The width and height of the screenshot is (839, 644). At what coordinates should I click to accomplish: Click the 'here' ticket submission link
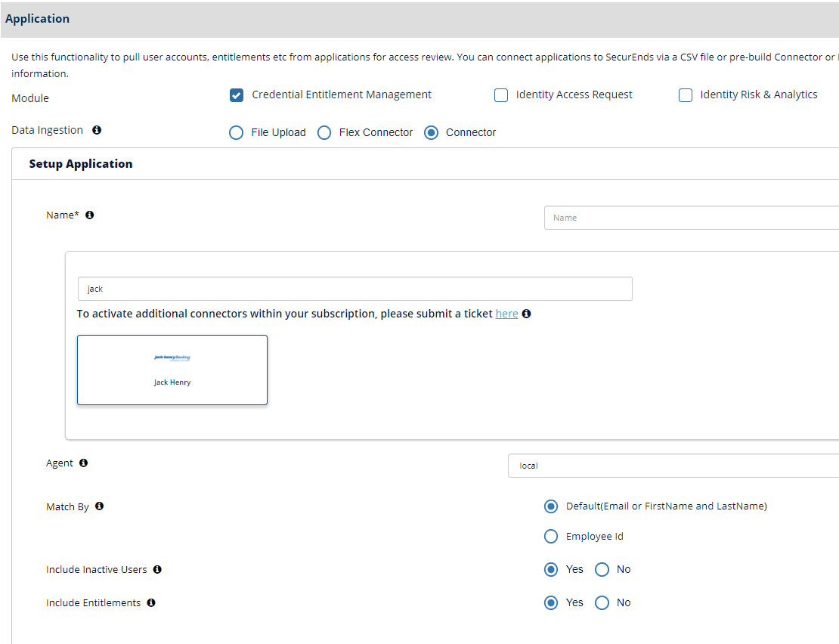click(x=506, y=314)
